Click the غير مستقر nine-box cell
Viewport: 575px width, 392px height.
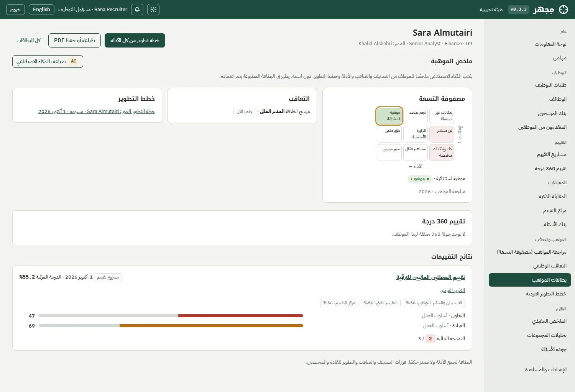[x=442, y=134]
